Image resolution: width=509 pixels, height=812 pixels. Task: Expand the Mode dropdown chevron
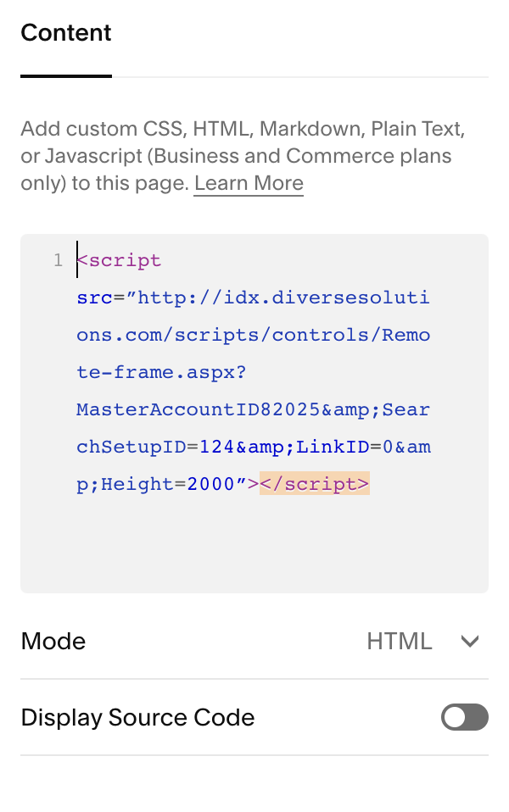(470, 642)
